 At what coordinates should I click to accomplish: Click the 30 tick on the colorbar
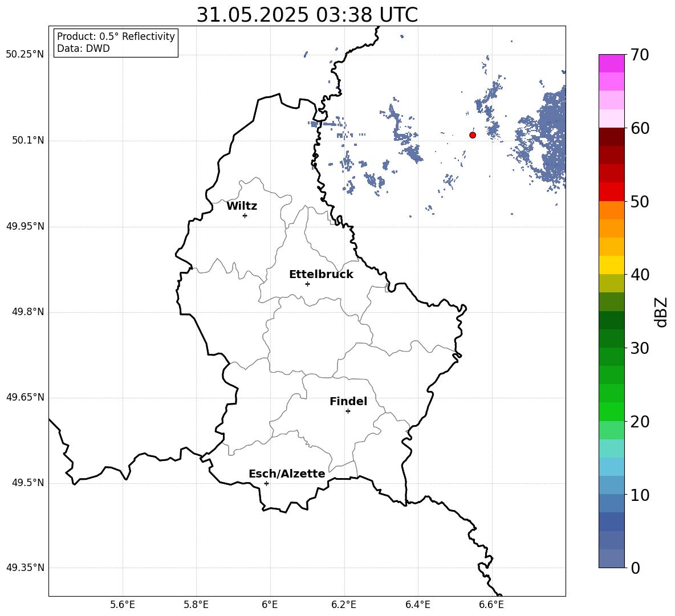pos(640,348)
